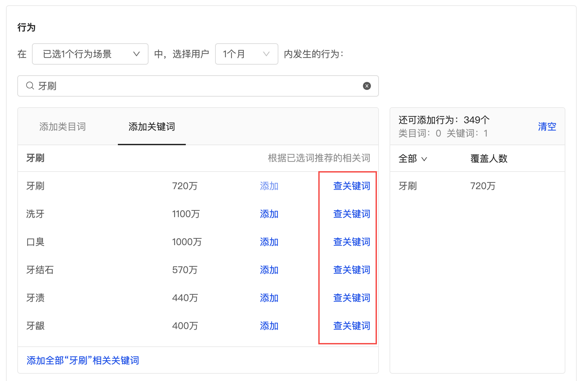Screen dimensions: 588x381
Task: Click 查关键词 for 洗牙 row
Action: 351,214
